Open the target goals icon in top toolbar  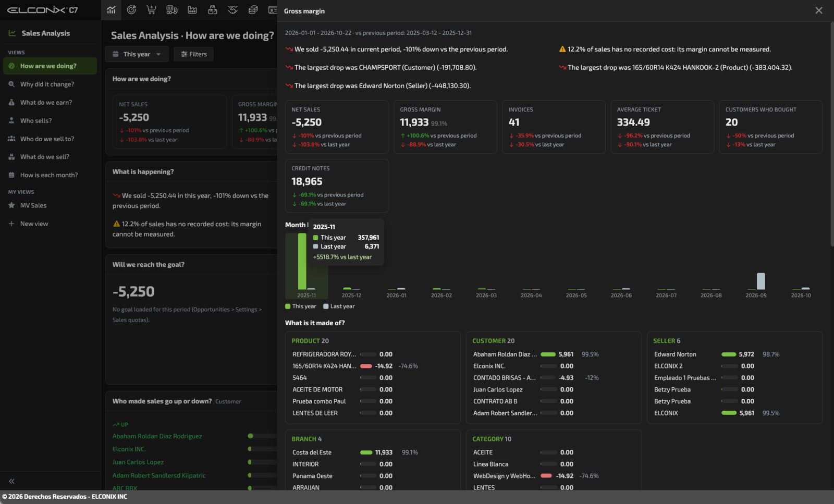click(x=131, y=10)
